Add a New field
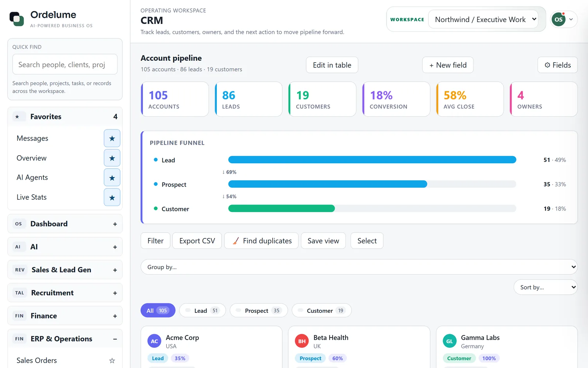Viewport: 588px width, 368px height. tap(448, 65)
